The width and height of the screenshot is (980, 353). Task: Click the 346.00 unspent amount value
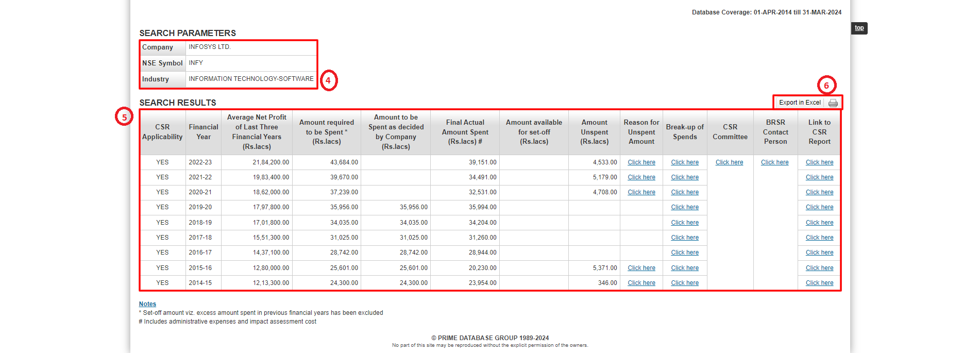click(607, 283)
